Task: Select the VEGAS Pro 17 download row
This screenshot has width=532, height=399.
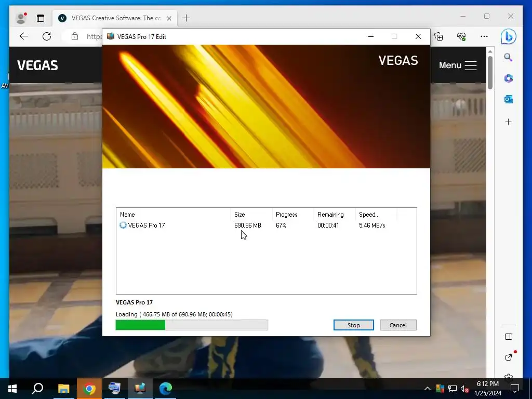Action: [x=267, y=225]
